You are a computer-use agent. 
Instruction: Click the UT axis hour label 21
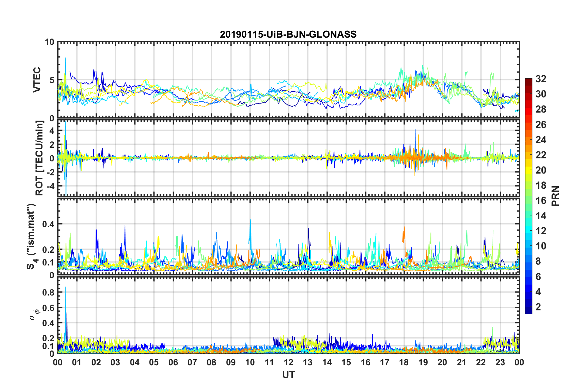pos(462,362)
